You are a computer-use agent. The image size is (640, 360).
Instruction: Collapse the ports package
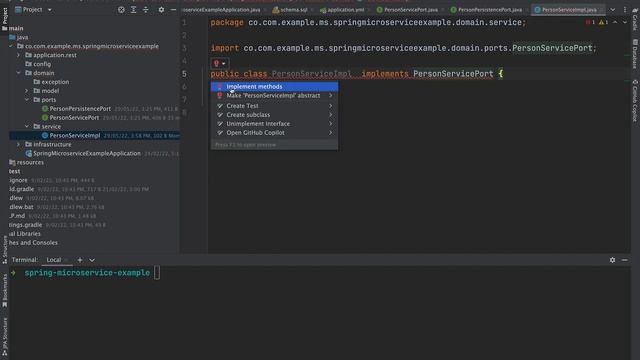click(27, 100)
